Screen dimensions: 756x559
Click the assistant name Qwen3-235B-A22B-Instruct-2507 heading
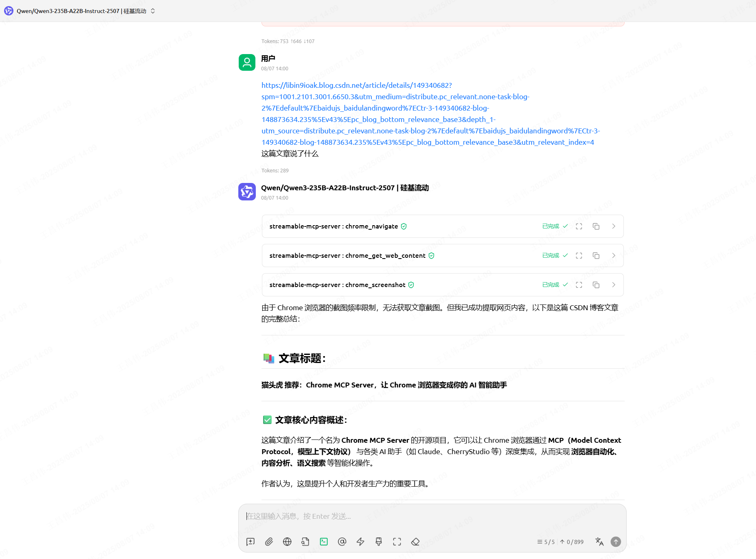click(x=345, y=188)
